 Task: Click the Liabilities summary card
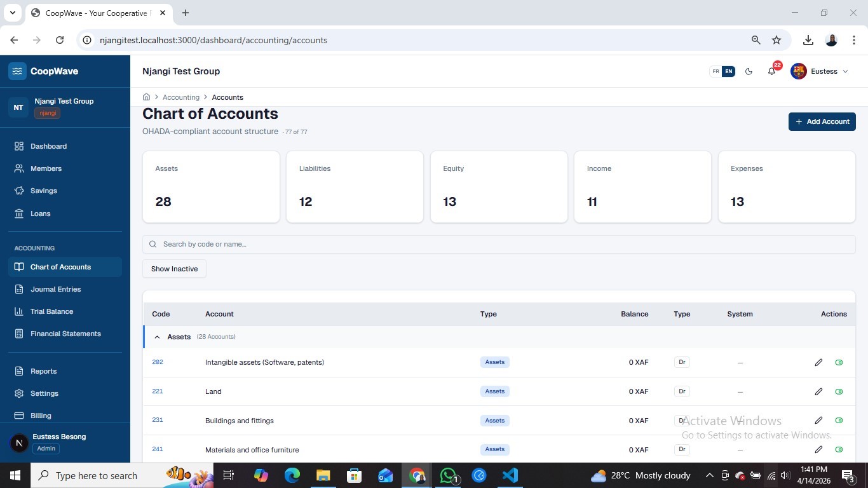tap(355, 187)
